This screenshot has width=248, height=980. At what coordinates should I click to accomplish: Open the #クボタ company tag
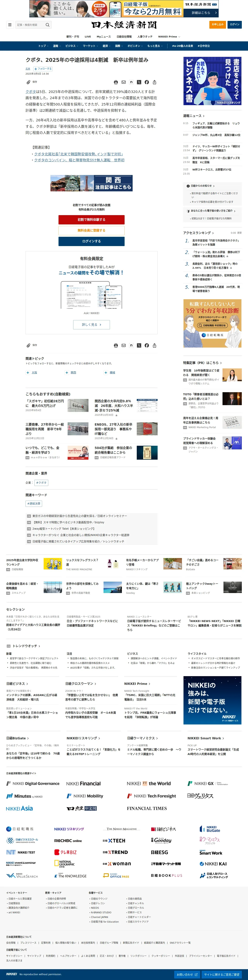42,483
